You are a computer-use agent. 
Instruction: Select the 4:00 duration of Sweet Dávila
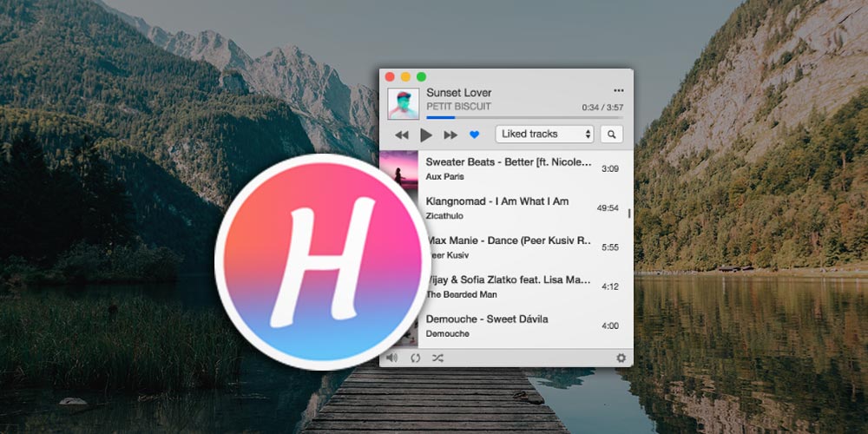pos(610,326)
